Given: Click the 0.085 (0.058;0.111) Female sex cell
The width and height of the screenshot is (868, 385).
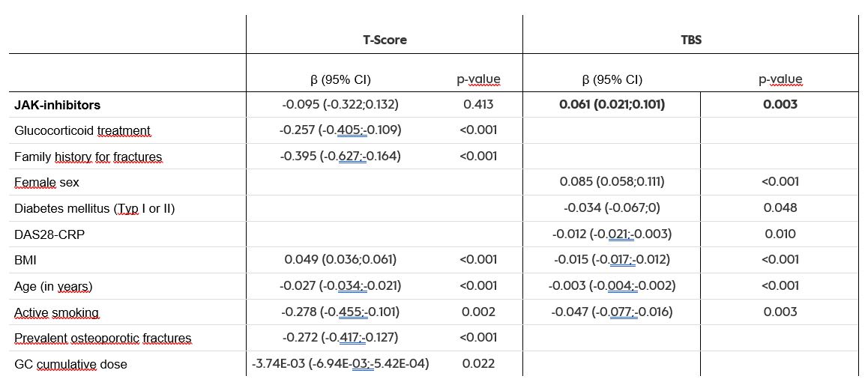Looking at the screenshot, I should pyautogui.click(x=612, y=181).
